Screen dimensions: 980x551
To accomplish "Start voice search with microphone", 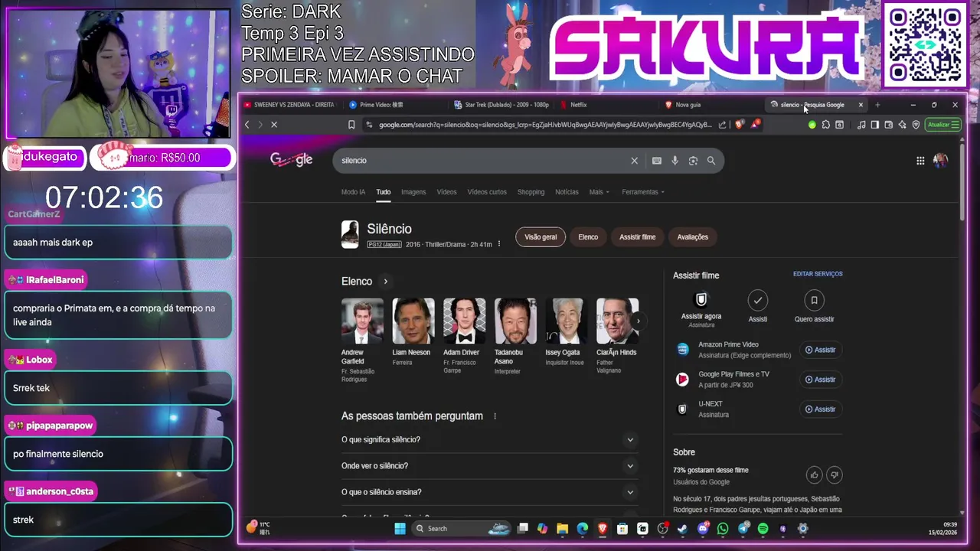I will point(675,161).
